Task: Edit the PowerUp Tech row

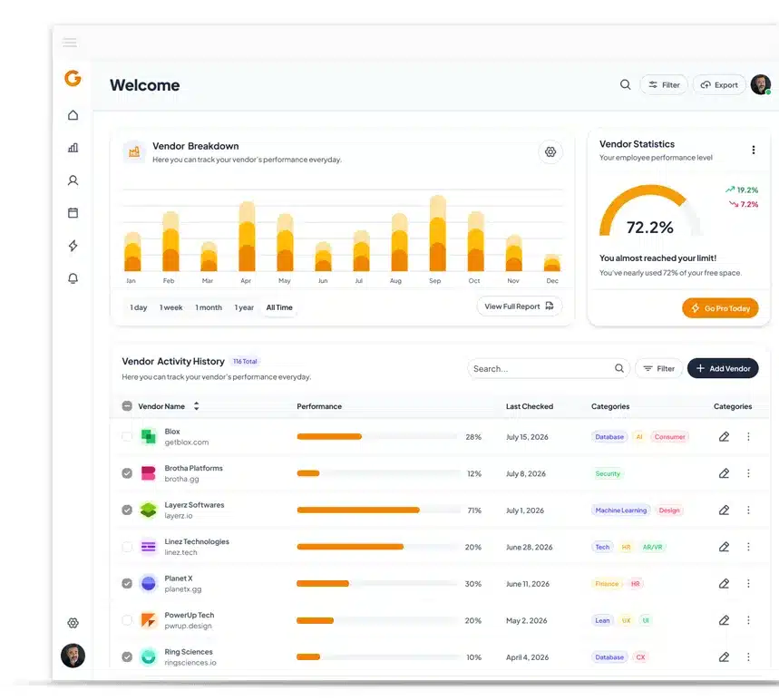Action: [x=724, y=620]
